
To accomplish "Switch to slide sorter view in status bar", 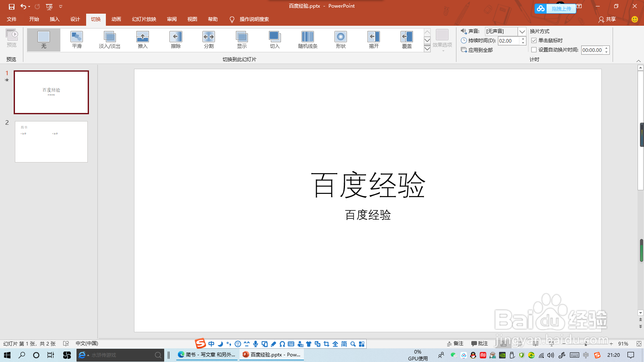I will click(x=519, y=343).
